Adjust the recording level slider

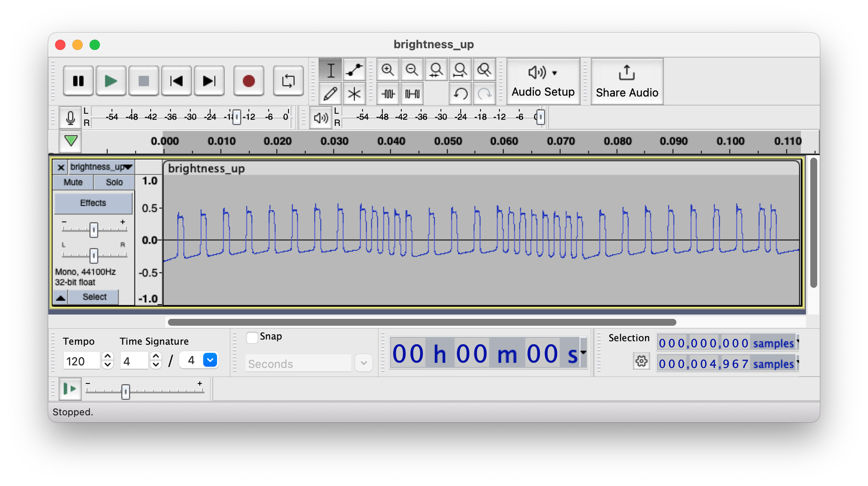click(x=236, y=117)
